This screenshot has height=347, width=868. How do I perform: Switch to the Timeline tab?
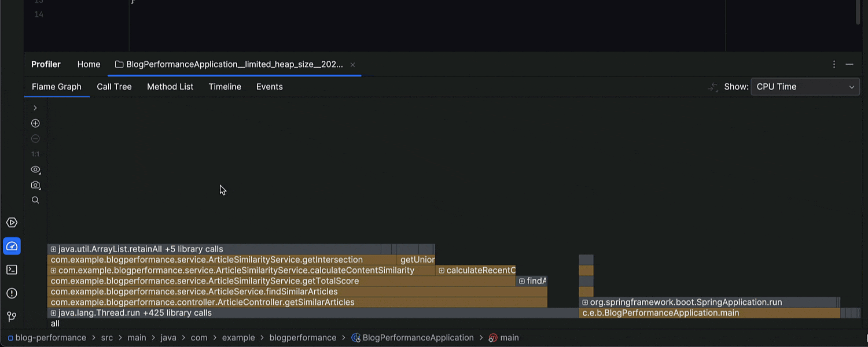pos(225,87)
